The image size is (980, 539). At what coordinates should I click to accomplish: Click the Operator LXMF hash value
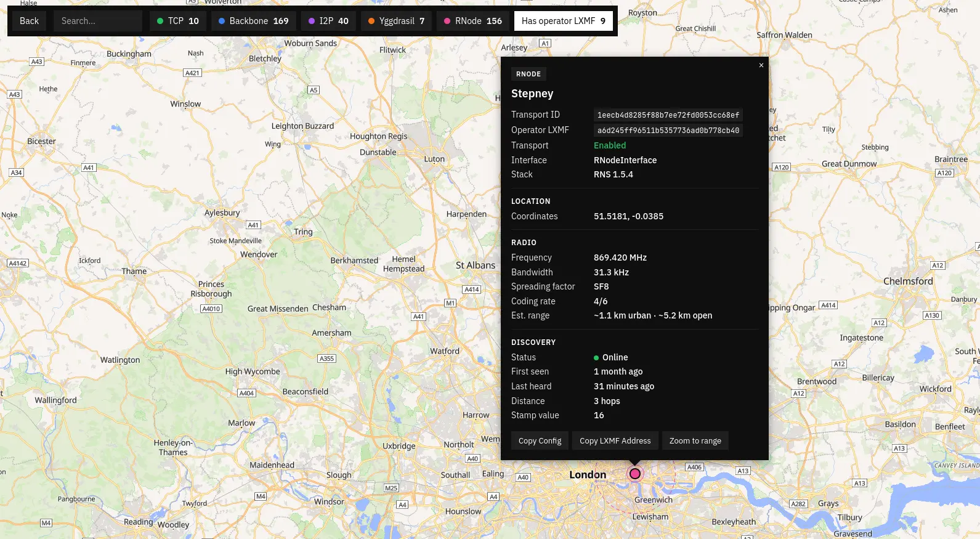pyautogui.click(x=668, y=131)
